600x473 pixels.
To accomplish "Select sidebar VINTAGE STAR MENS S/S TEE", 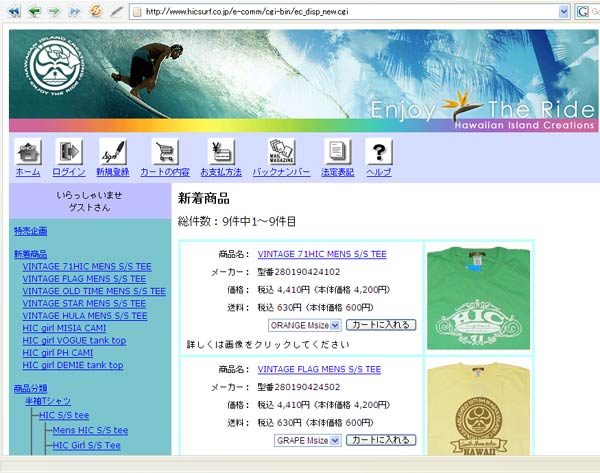I will click(84, 303).
